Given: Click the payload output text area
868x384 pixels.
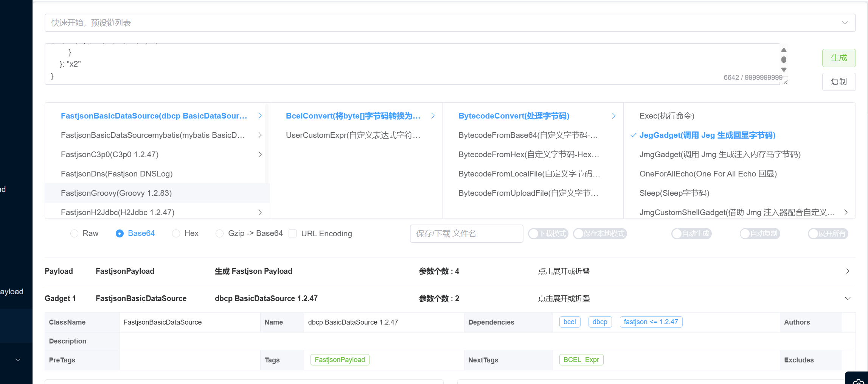Looking at the screenshot, I should (x=412, y=64).
